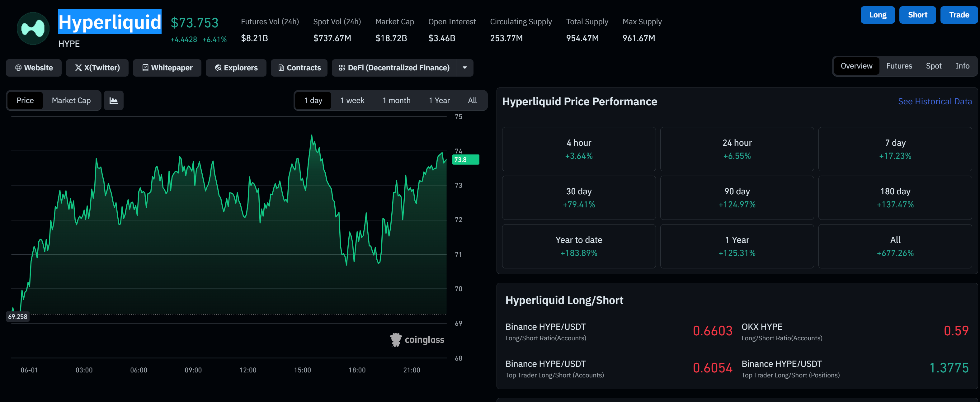
Task: Expand the Explorers list
Action: pos(236,68)
